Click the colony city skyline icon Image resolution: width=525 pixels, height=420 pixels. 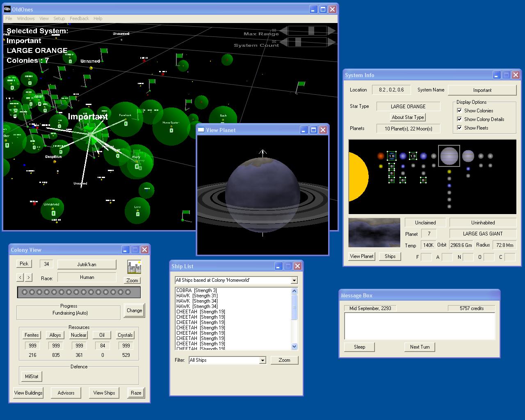click(134, 267)
